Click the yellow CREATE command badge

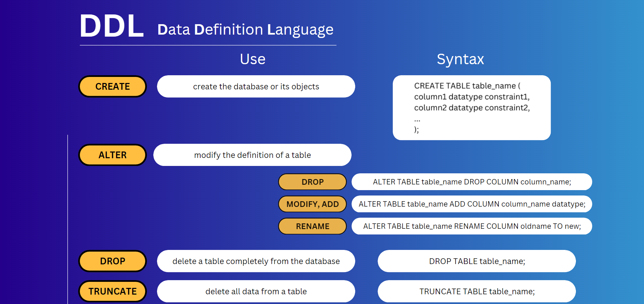[x=112, y=87]
